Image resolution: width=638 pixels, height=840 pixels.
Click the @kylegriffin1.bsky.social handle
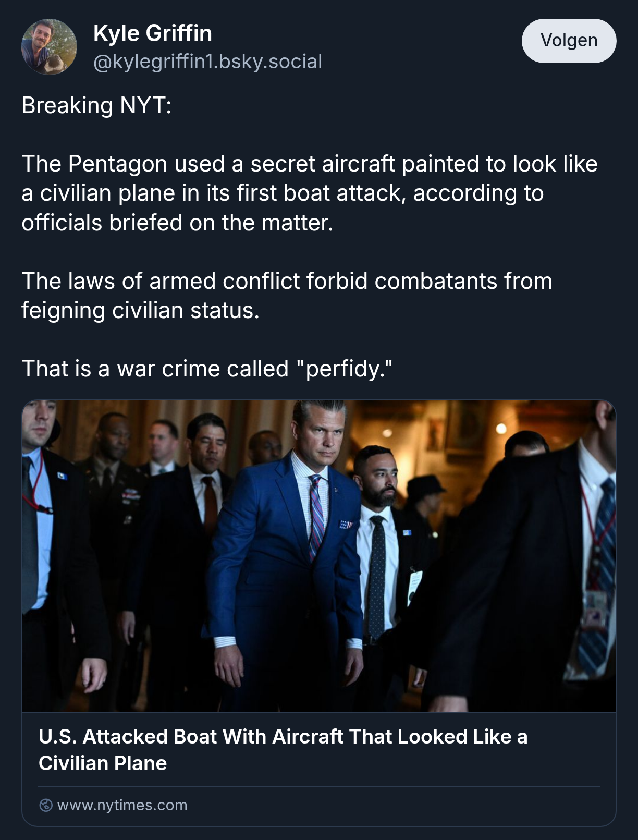(207, 62)
